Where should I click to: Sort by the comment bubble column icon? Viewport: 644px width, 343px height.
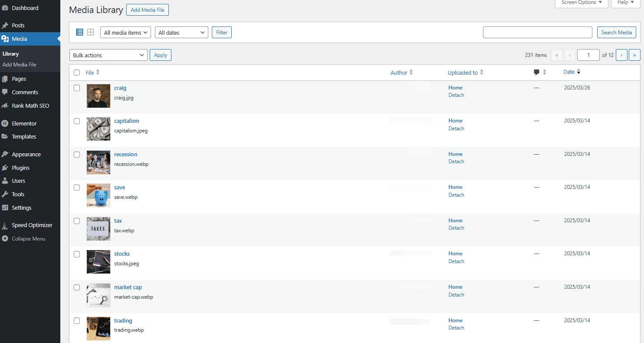[x=537, y=72]
